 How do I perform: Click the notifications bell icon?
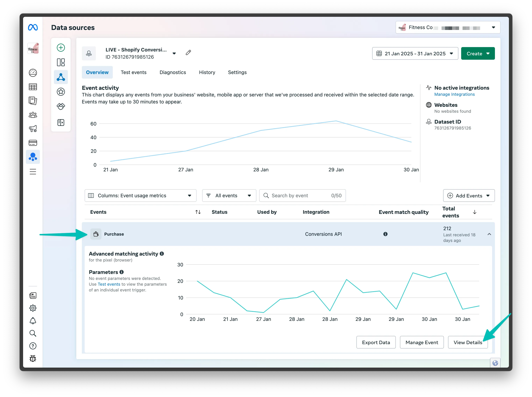tap(33, 321)
